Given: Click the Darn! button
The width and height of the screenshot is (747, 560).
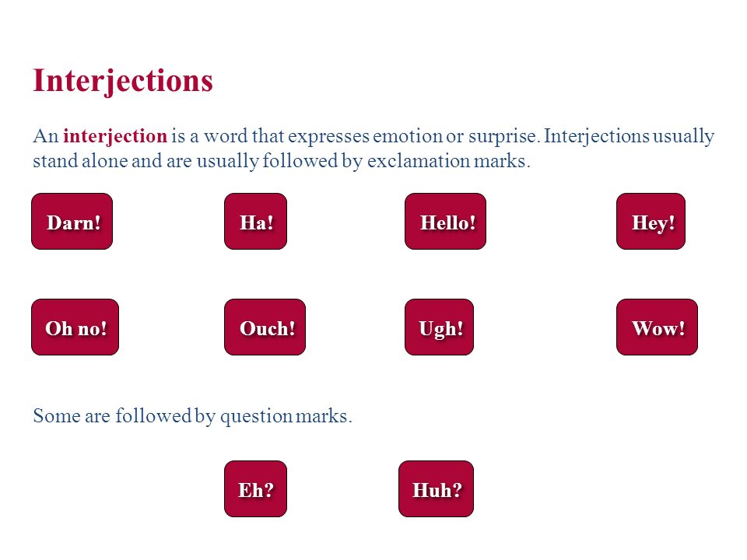Looking at the screenshot, I should pyautogui.click(x=72, y=222).
